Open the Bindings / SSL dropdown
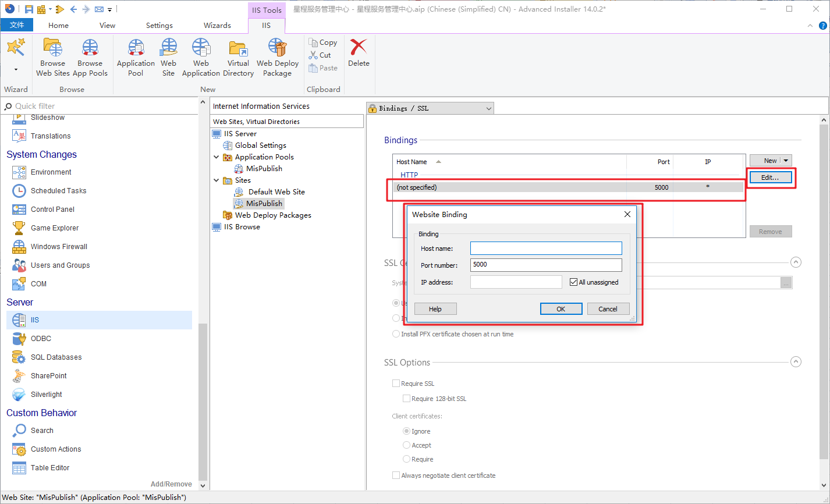The image size is (830, 504). 430,108
